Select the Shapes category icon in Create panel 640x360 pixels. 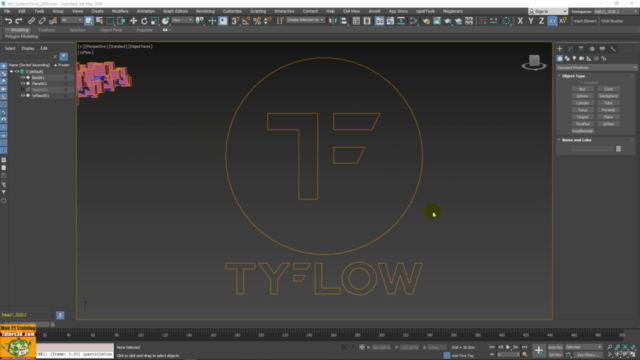(x=567, y=59)
